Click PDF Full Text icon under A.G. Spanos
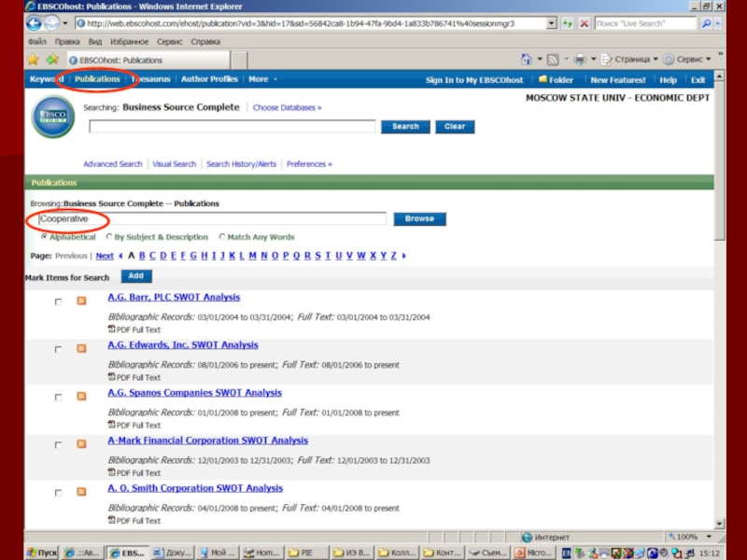 [x=111, y=425]
